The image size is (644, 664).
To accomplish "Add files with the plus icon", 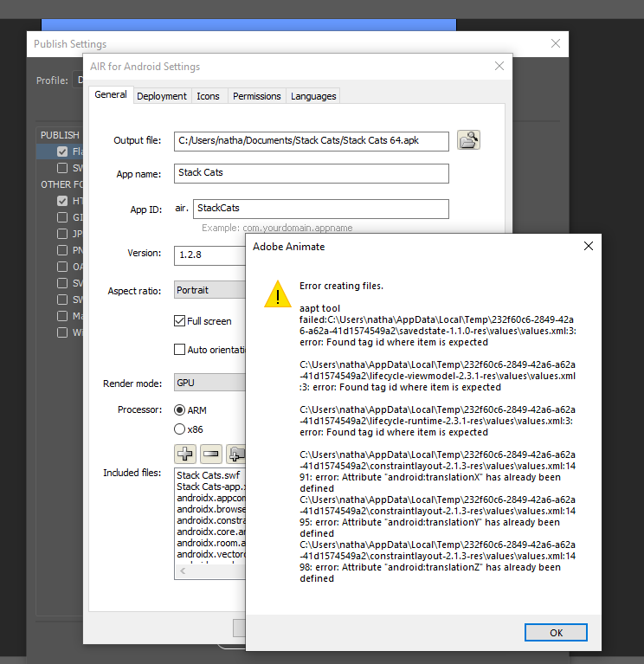I will tap(185, 454).
